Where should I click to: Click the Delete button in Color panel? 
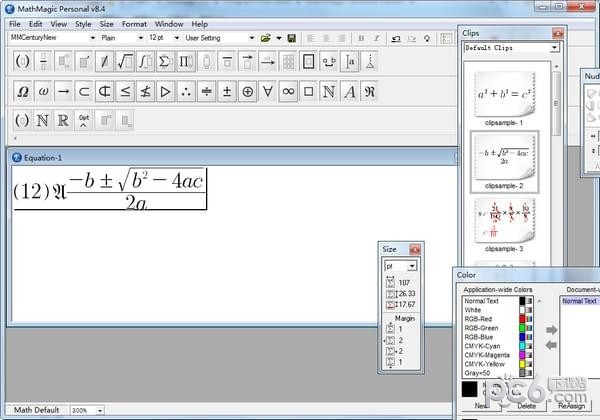pos(527,405)
